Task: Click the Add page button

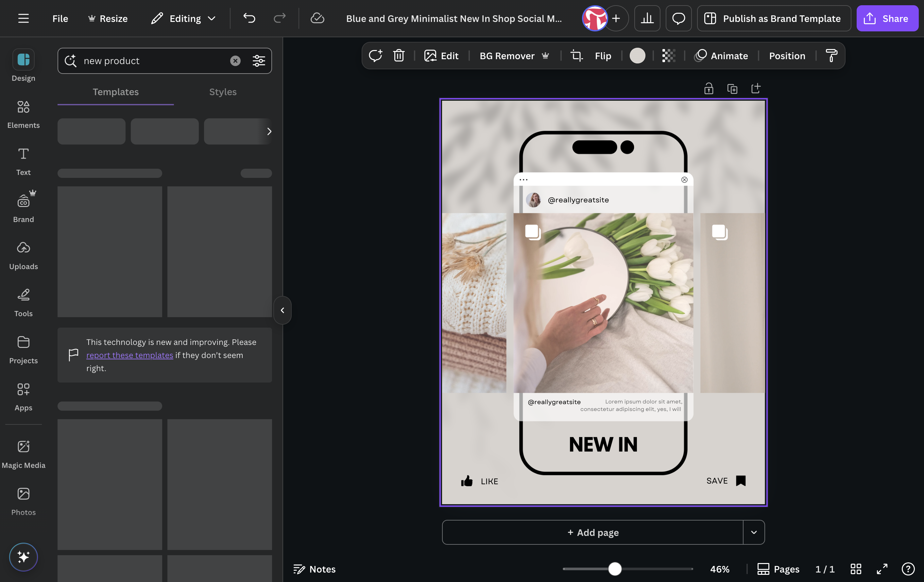Action: tap(593, 532)
